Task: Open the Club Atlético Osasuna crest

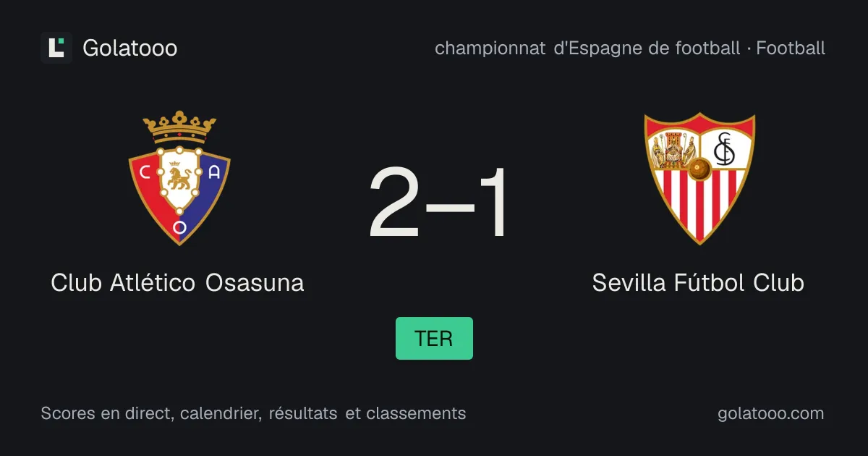Action: [179, 178]
